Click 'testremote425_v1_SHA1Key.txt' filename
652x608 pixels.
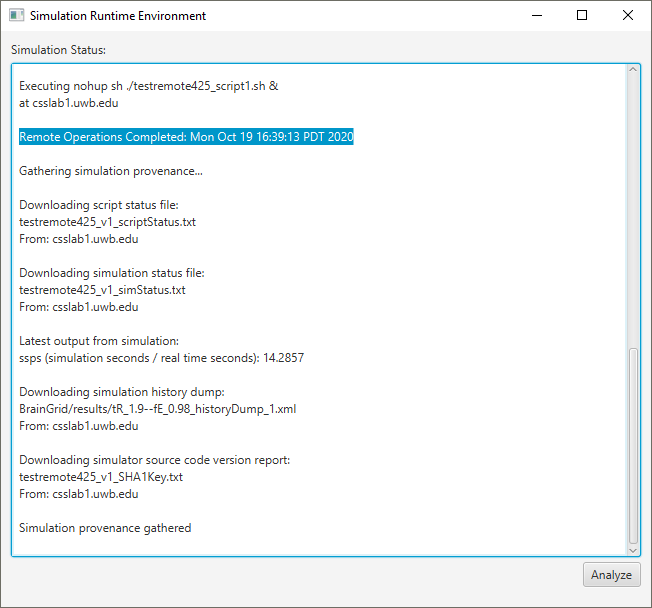101,477
